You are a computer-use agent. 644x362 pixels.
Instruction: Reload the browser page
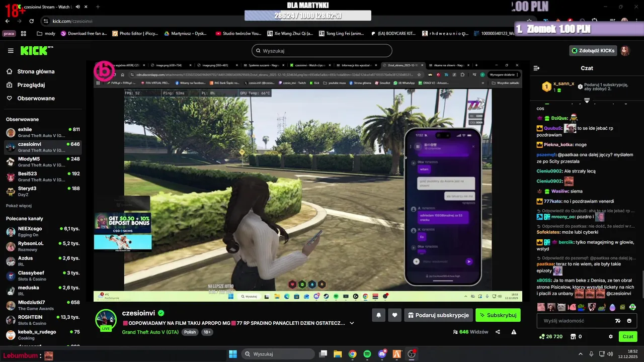[32, 21]
